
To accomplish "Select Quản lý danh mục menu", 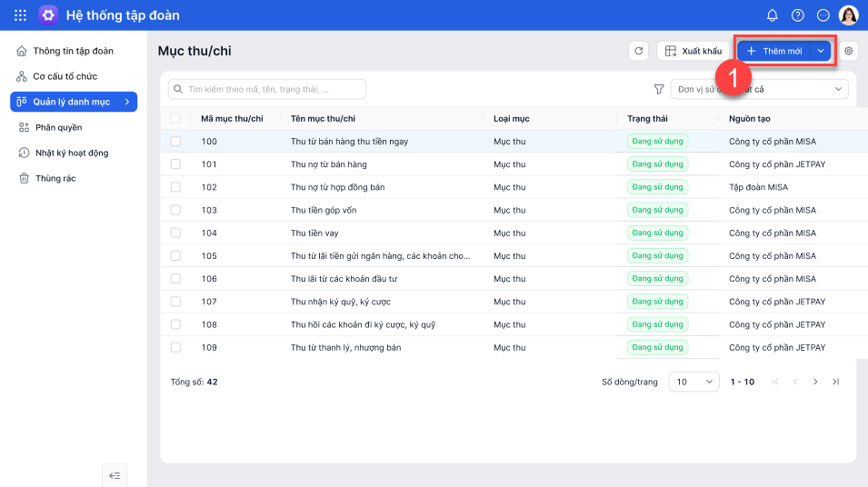I will 74,102.
